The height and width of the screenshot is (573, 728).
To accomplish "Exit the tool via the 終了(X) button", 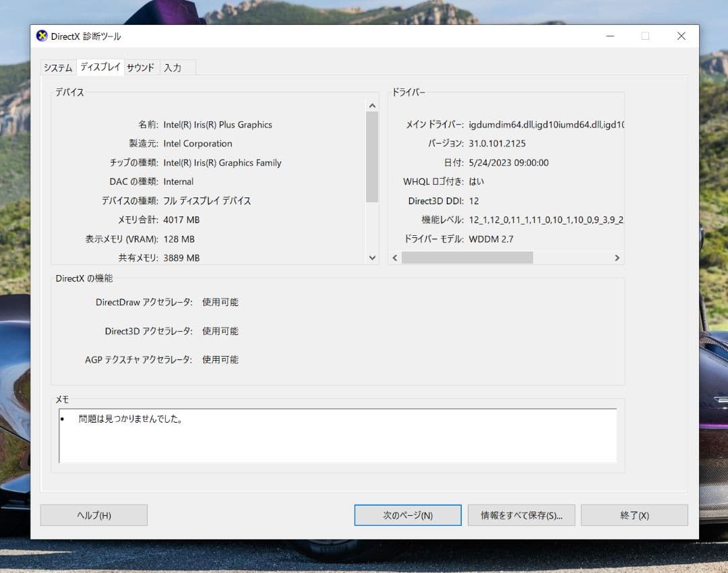I will tap(634, 515).
